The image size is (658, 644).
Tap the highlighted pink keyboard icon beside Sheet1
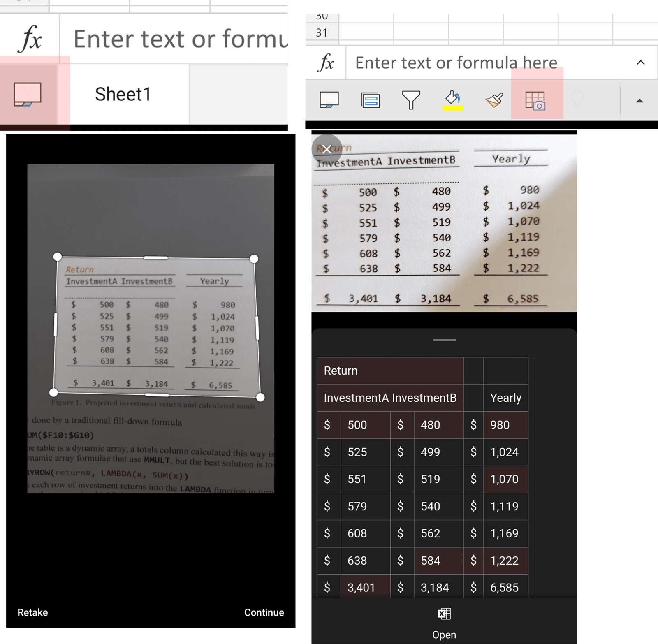28,94
